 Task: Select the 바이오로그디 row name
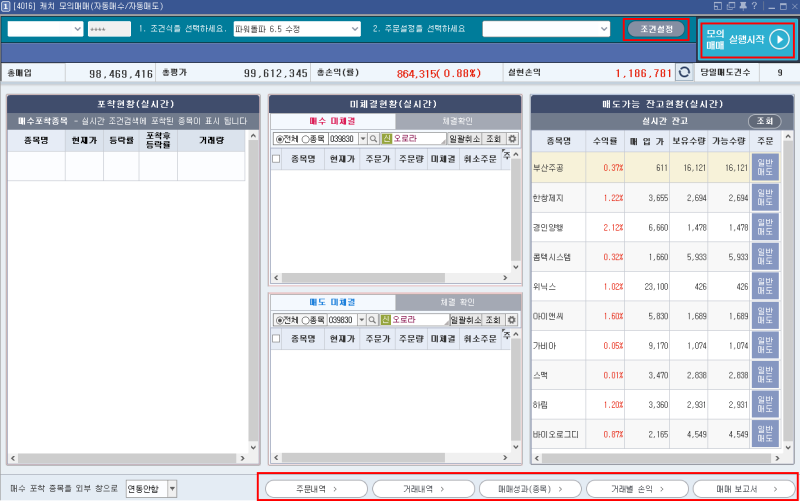tap(556, 434)
